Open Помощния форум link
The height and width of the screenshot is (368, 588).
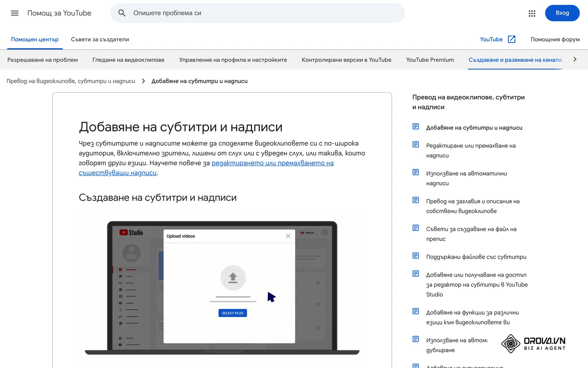[555, 39]
